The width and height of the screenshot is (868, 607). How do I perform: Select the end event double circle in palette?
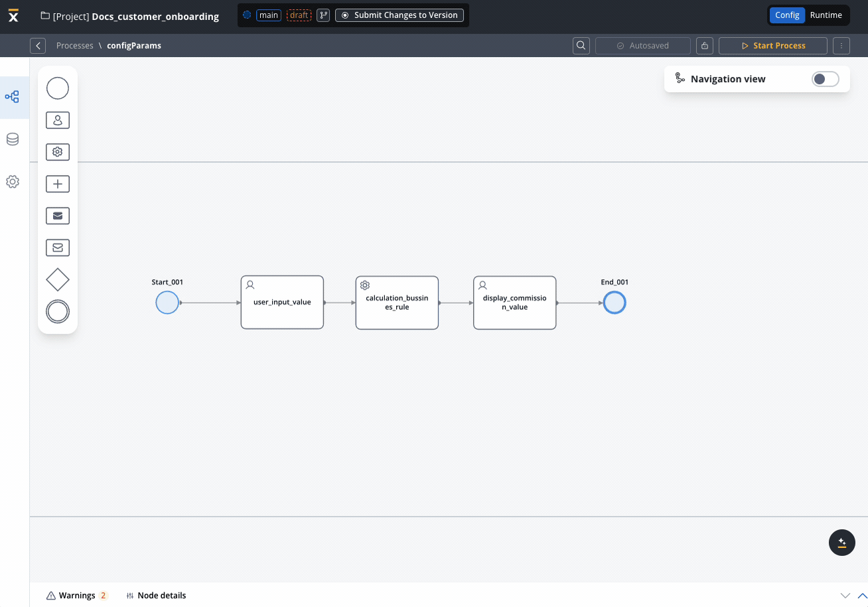click(58, 312)
